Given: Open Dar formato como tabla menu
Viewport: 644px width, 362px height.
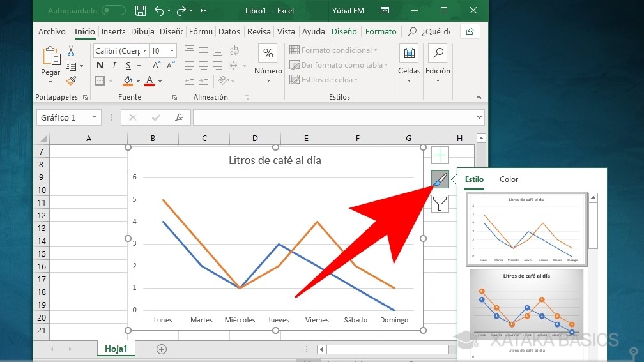Looking at the screenshot, I should pos(339,65).
